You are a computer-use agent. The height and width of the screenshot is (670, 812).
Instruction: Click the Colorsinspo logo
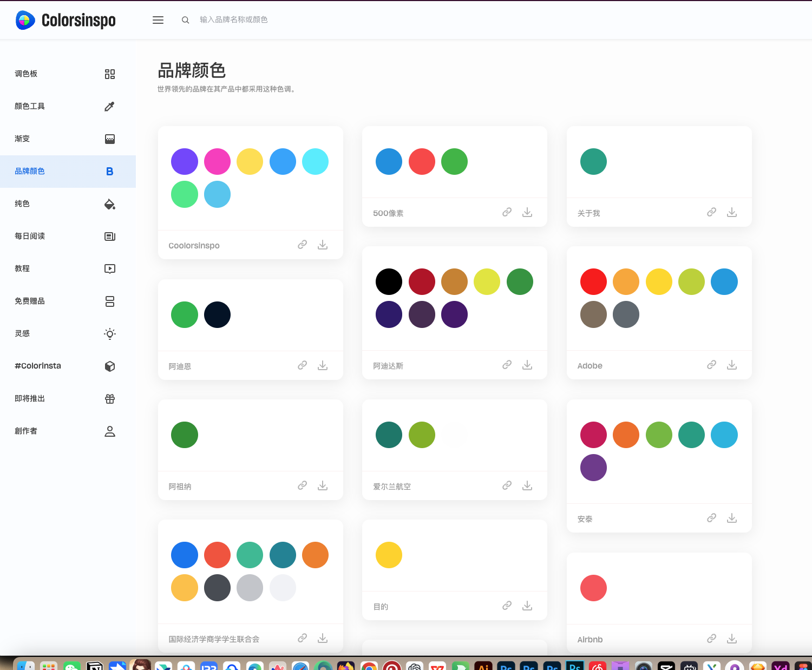66,20
